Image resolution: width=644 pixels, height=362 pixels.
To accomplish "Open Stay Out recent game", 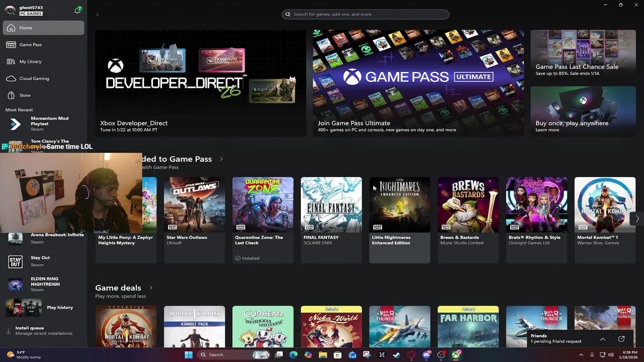I will 43,261.
